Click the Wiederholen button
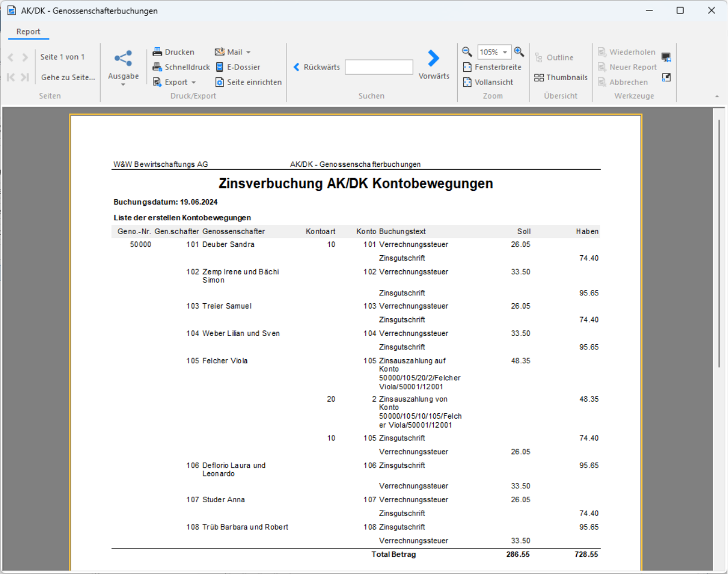 point(627,52)
